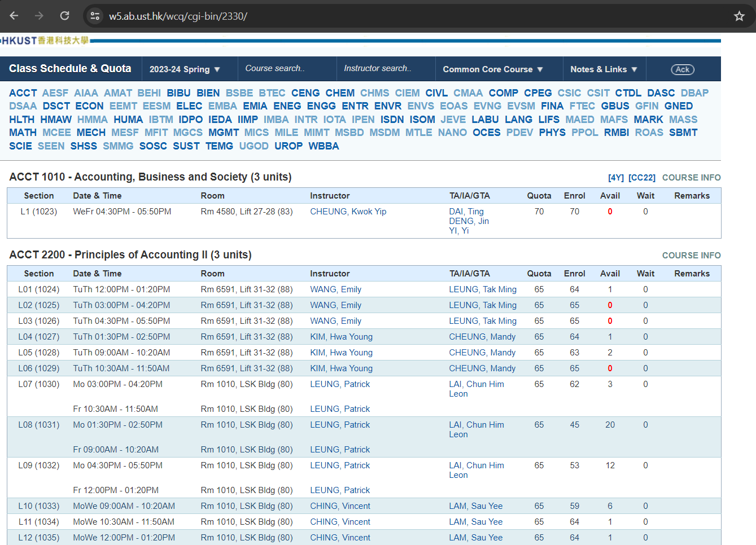
Task: Open COURSE INFO for ACCT 1010
Action: click(x=691, y=178)
